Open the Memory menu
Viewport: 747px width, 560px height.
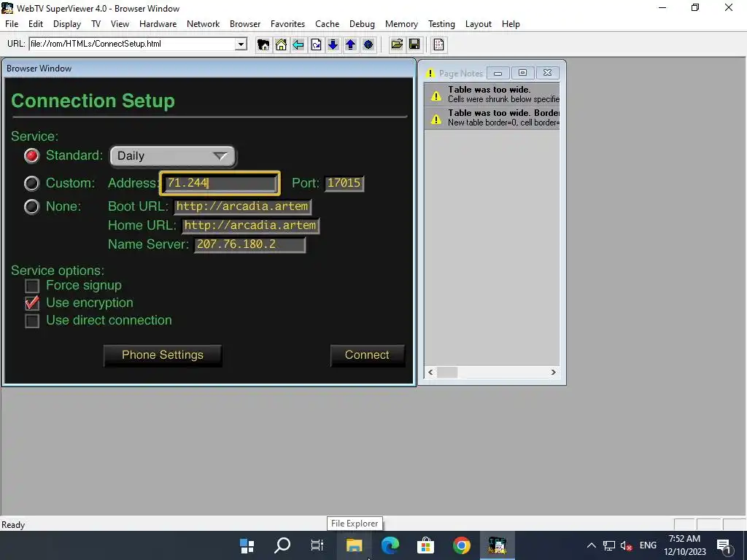(401, 24)
